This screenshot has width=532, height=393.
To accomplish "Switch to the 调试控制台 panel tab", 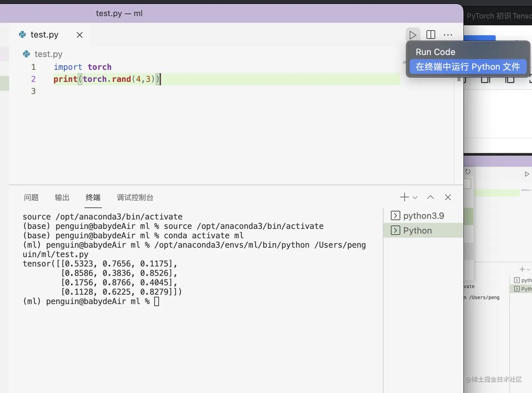I will tap(135, 198).
